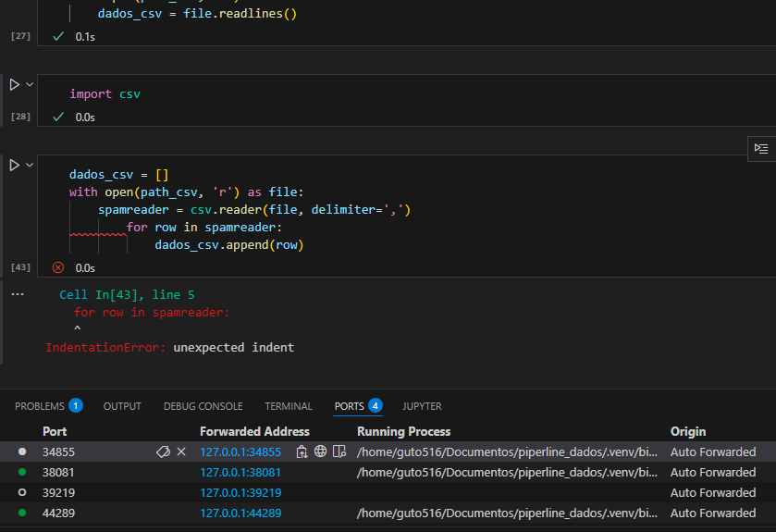Click Auto Forwarded origin of port 39219
Viewport: 776px width, 532px height.
[713, 492]
